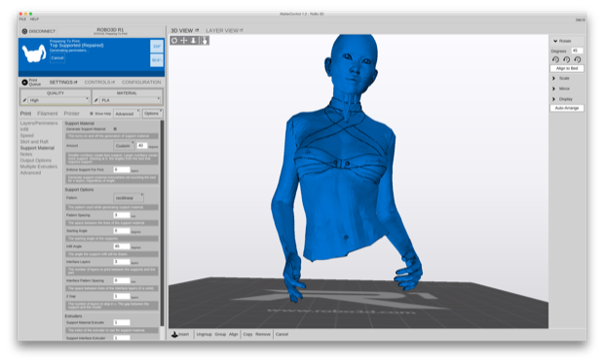604x364 pixels.
Task: Click the Cancel button in print status
Action: coord(57,58)
